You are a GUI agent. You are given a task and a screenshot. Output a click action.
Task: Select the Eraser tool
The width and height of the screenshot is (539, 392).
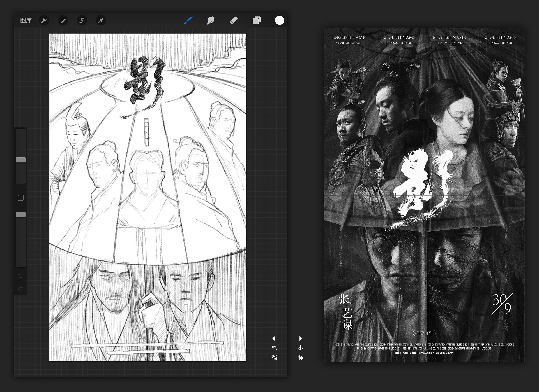pyautogui.click(x=234, y=20)
